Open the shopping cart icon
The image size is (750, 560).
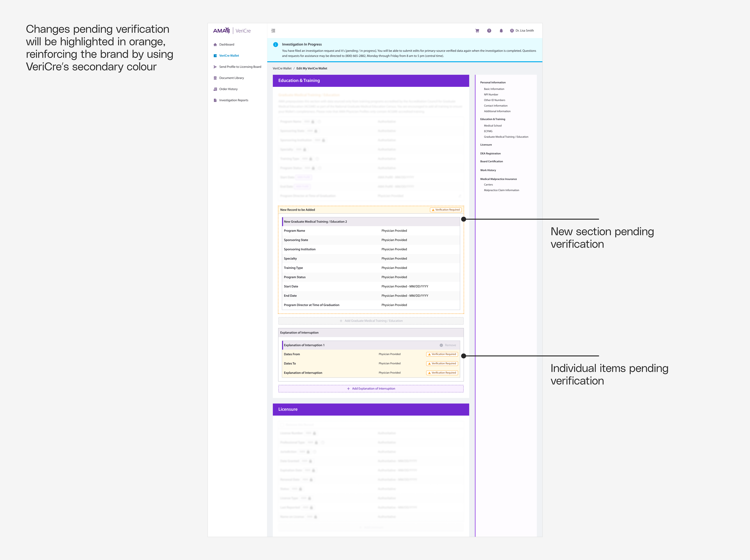pyautogui.click(x=477, y=30)
